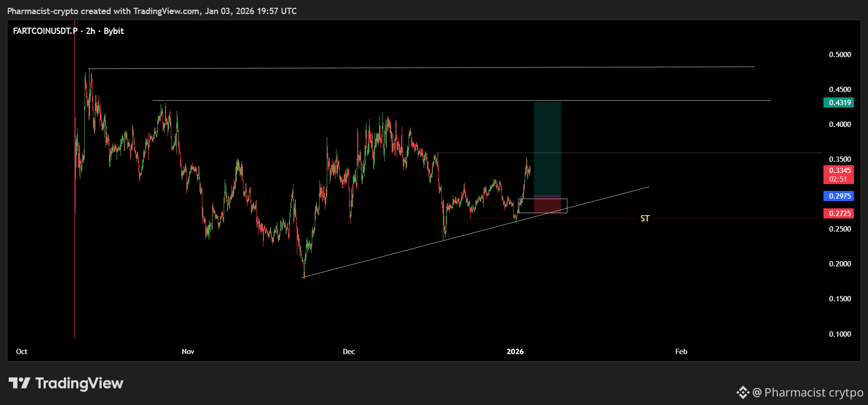This screenshot has width=868, height=405.
Task: Select the blue 0.2975 entry price tag
Action: coord(838,196)
